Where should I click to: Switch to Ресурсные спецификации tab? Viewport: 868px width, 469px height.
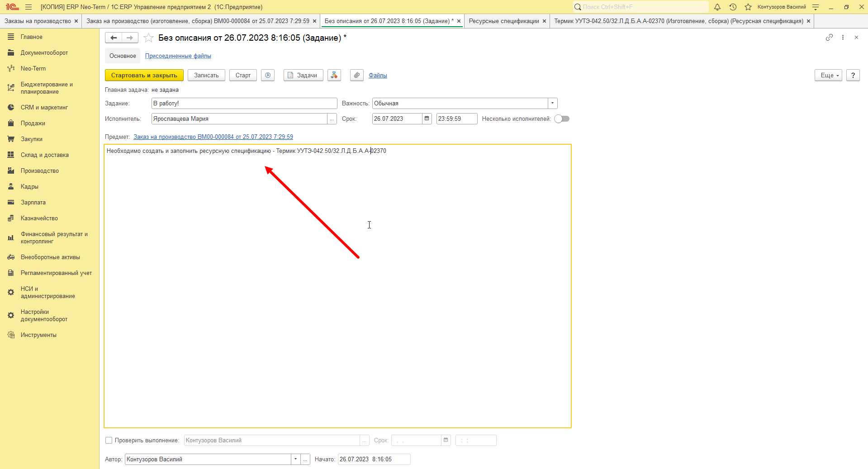point(504,21)
